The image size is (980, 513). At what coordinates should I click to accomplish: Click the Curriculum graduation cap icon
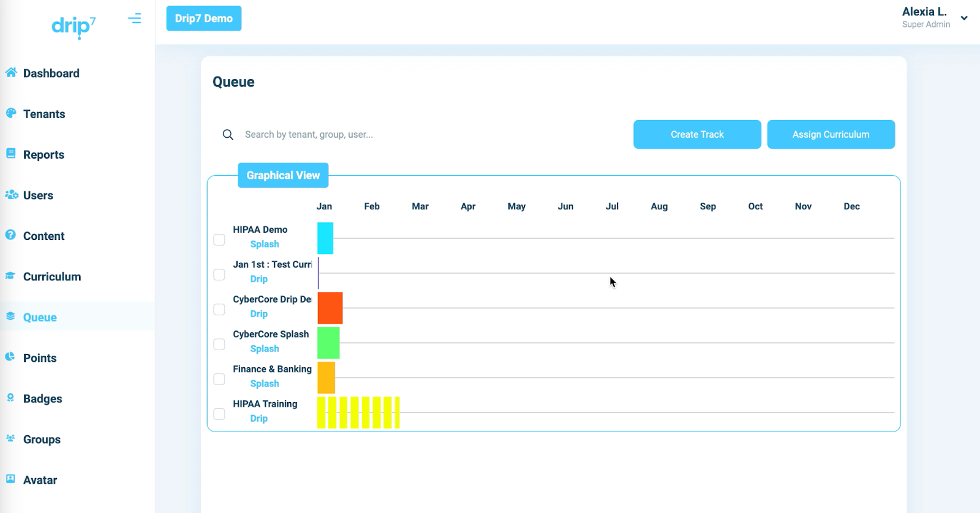(x=10, y=276)
